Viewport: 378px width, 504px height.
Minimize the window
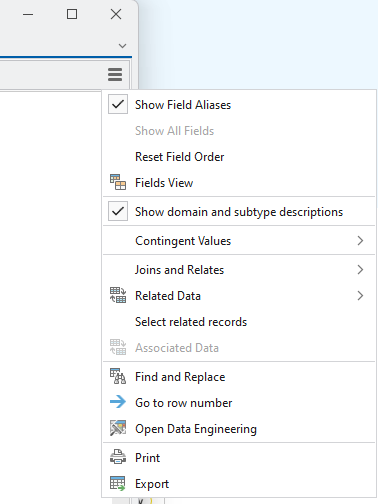point(28,14)
